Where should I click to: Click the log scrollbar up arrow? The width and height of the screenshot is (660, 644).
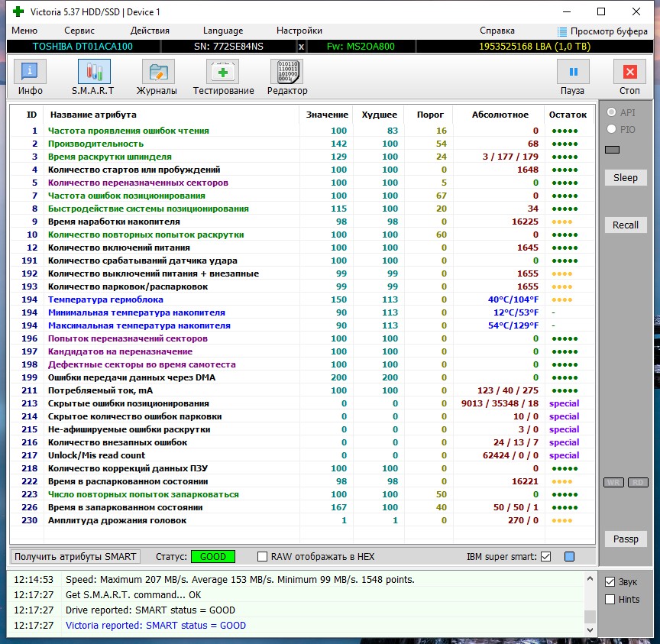point(590,579)
